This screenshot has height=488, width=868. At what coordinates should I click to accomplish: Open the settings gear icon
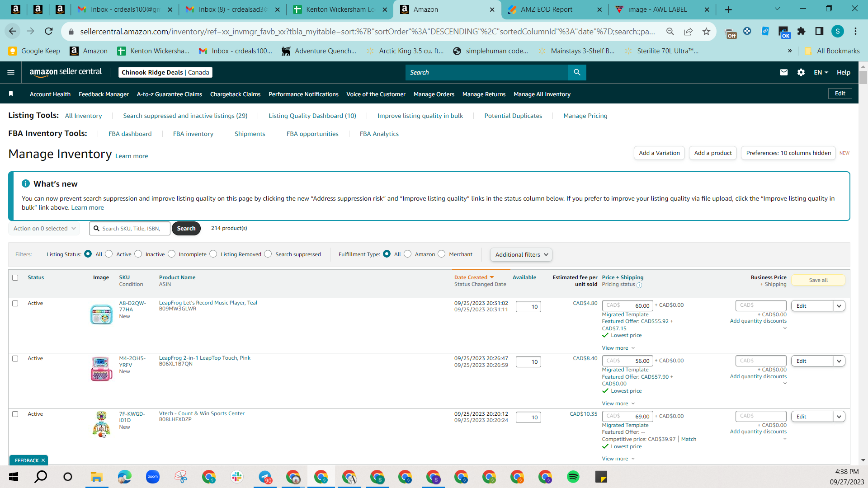point(801,72)
